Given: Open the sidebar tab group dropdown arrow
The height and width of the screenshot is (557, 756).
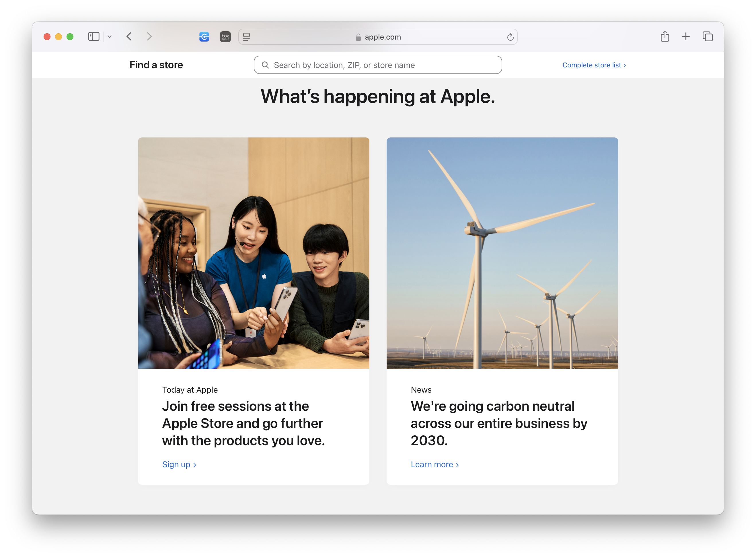Looking at the screenshot, I should coord(110,37).
